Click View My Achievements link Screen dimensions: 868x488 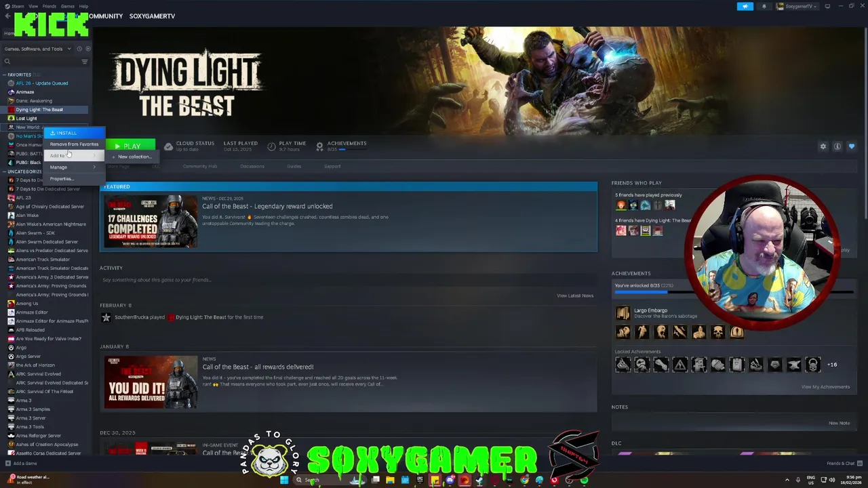[825, 387]
